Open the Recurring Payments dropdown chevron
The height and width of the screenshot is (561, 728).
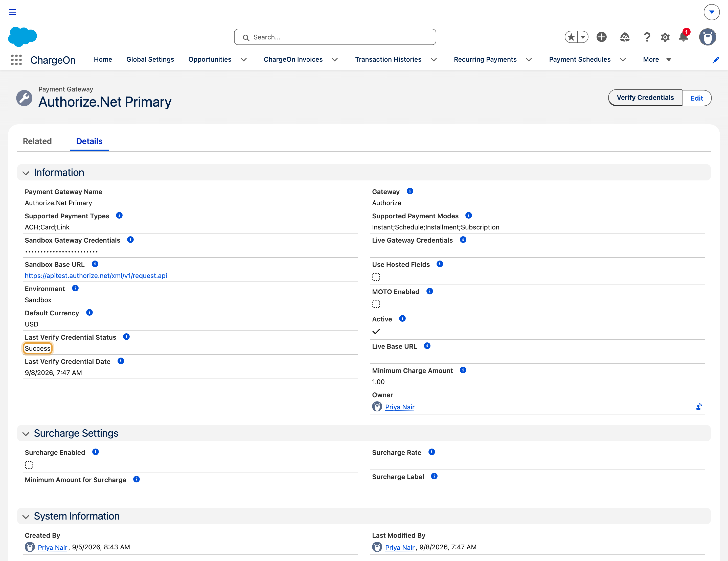(529, 60)
